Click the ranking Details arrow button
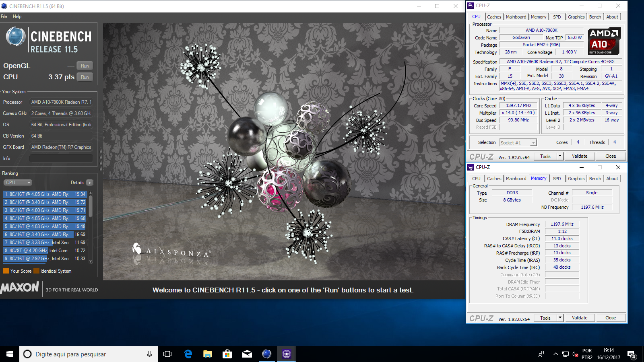The height and width of the screenshot is (362, 644). pos(89,183)
